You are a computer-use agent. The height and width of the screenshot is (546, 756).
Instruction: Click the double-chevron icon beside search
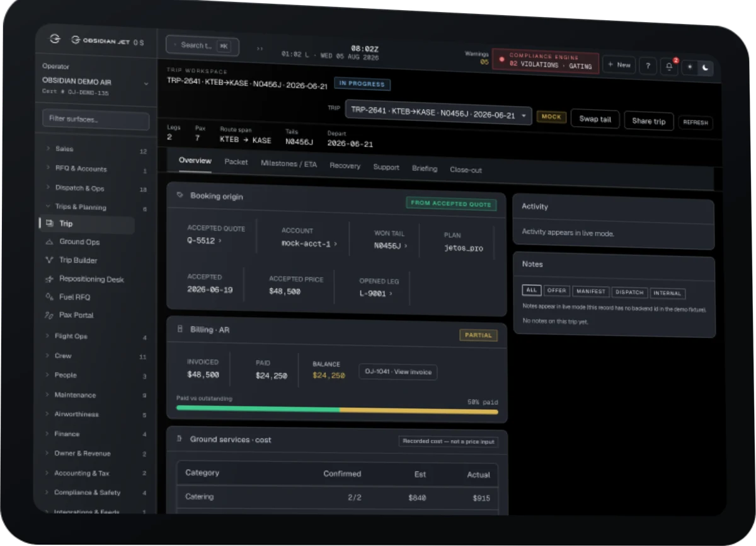[260, 49]
